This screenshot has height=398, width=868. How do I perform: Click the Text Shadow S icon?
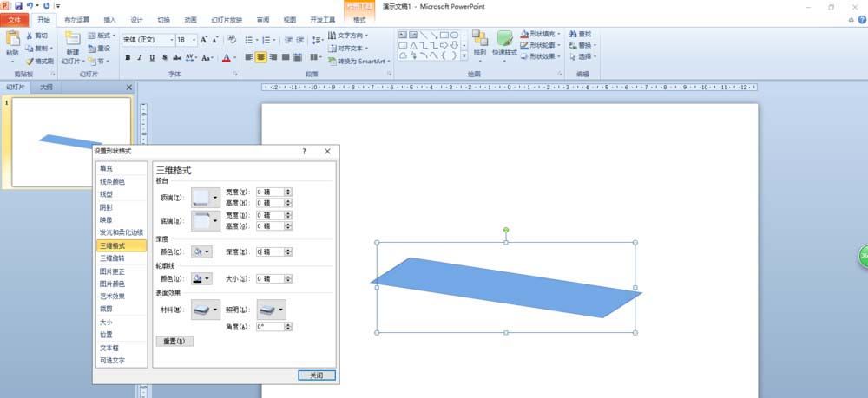164,57
